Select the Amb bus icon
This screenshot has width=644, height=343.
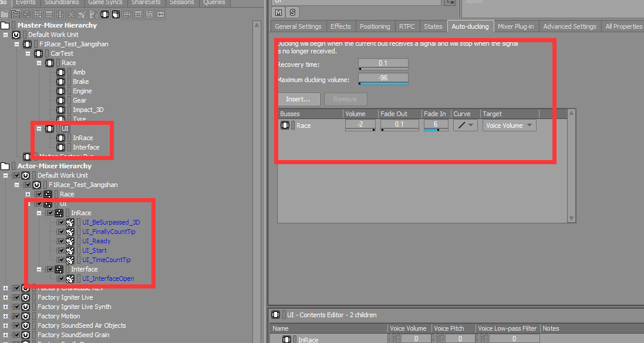click(61, 72)
